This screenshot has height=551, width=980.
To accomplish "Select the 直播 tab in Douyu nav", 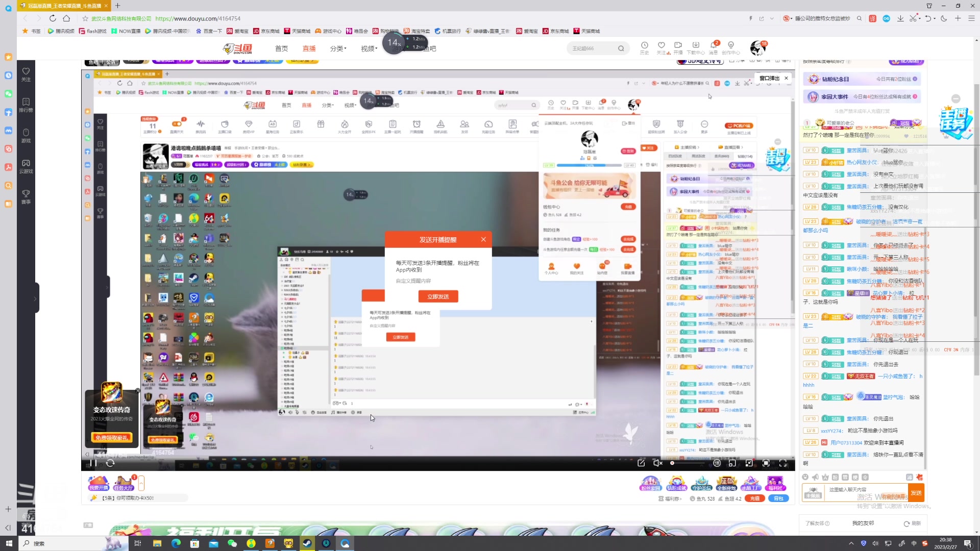I will pyautogui.click(x=309, y=48).
